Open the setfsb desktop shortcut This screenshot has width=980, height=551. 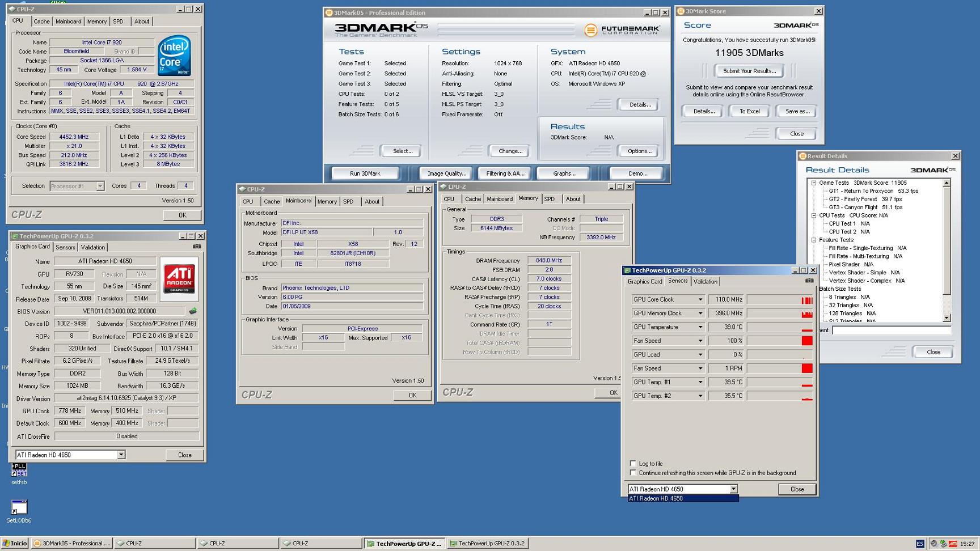tap(19, 474)
